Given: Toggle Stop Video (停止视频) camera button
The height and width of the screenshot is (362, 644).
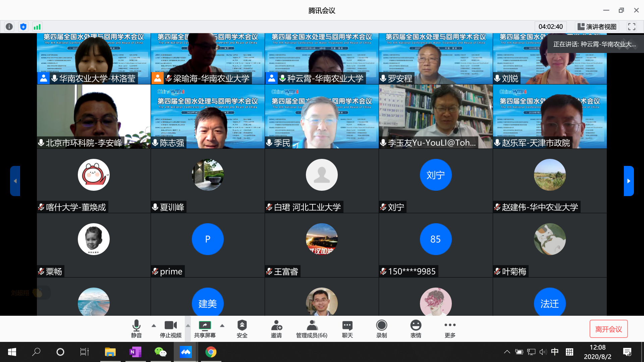Looking at the screenshot, I should pos(170,328).
